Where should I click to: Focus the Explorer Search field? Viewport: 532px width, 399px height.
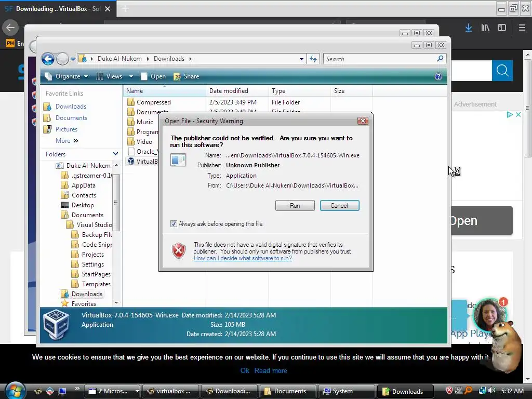click(380, 59)
